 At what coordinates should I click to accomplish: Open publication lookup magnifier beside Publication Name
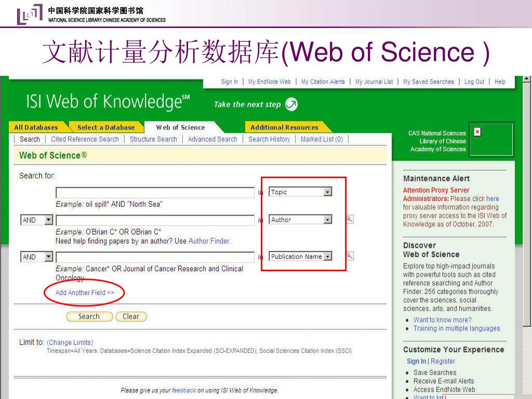tap(350, 256)
